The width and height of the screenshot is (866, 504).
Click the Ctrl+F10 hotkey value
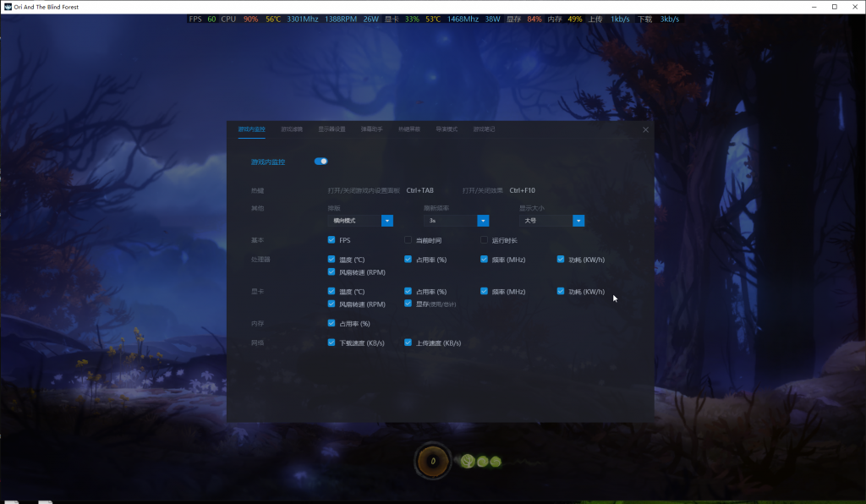pyautogui.click(x=523, y=190)
